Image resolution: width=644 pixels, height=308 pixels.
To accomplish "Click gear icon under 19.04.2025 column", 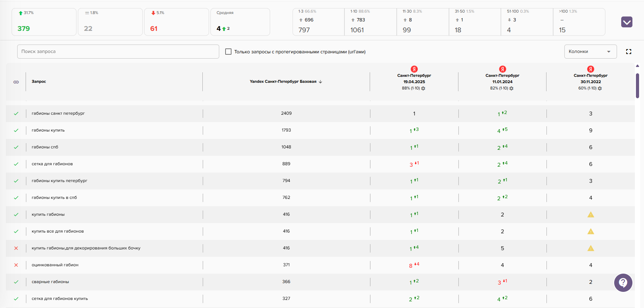I will (x=423, y=88).
